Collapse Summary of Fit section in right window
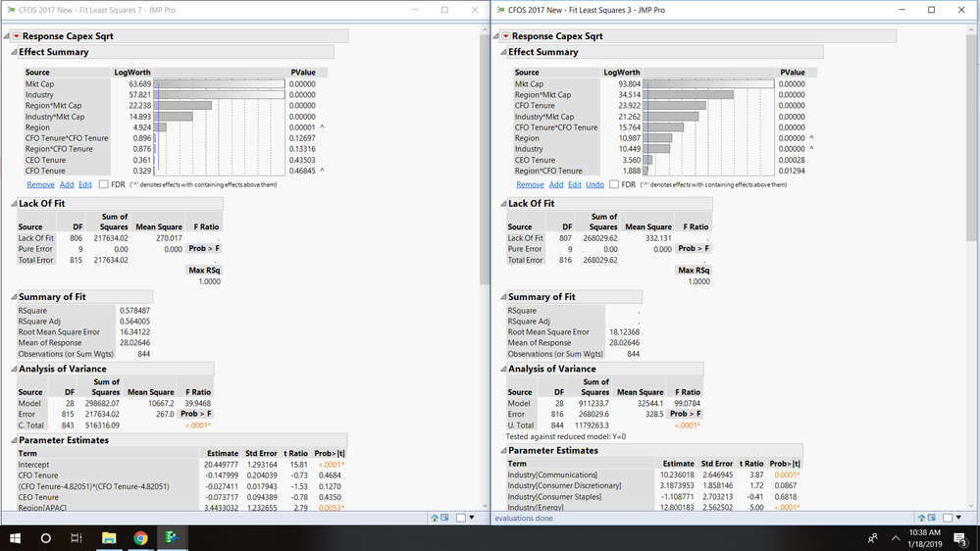The image size is (980, 551). [503, 297]
